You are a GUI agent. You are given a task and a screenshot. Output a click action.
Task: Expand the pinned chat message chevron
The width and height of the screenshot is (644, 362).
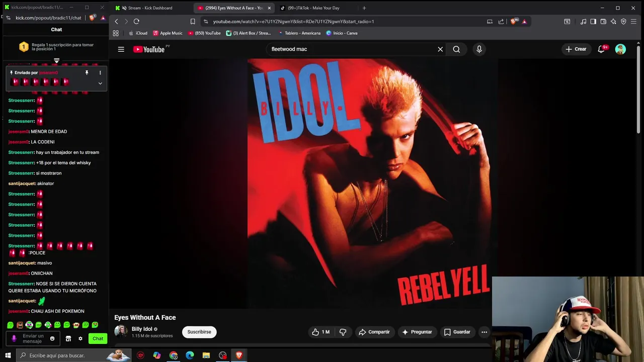pyautogui.click(x=100, y=83)
